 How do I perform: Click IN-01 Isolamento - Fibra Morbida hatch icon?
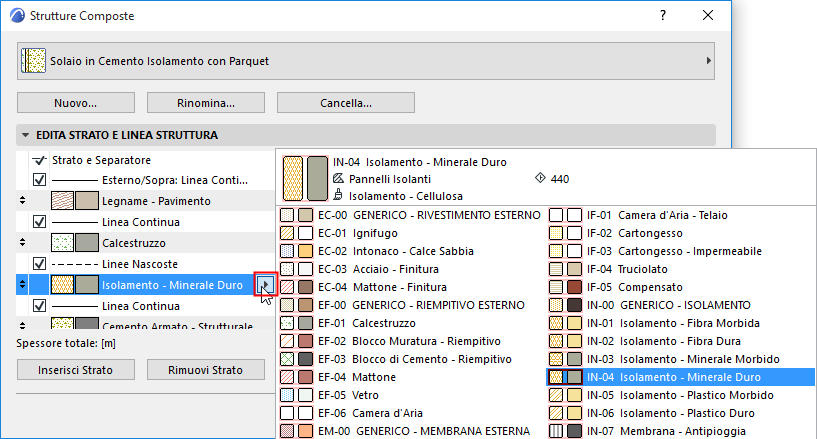click(x=556, y=323)
